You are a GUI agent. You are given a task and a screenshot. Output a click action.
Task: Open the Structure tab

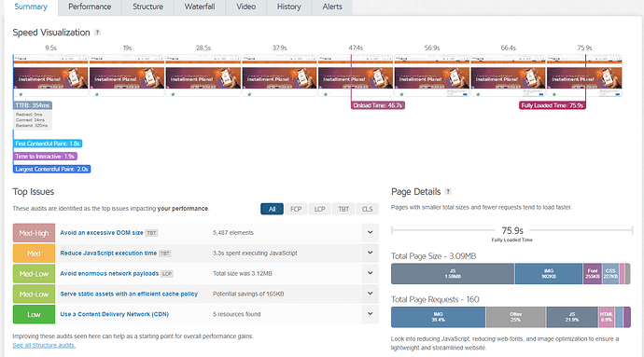pyautogui.click(x=147, y=7)
